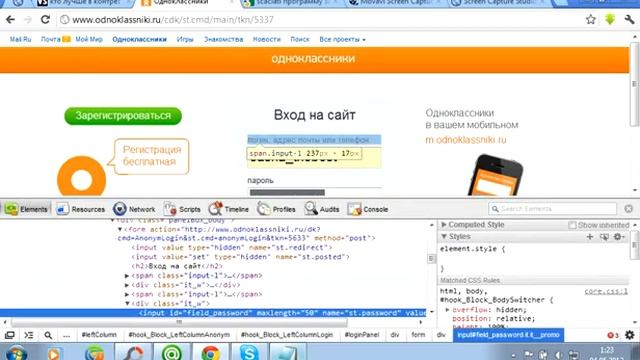This screenshot has width=640, height=360.
Task: Select an element with the magnifier icon
Action: coord(48,335)
